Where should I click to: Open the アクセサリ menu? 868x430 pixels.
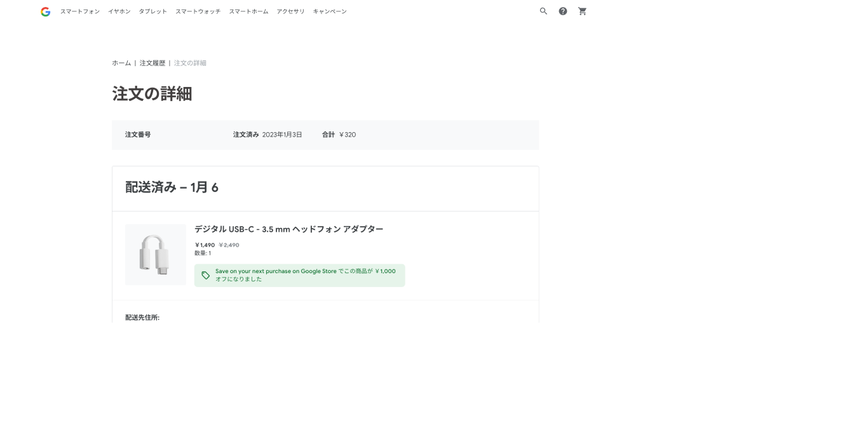pyautogui.click(x=290, y=11)
